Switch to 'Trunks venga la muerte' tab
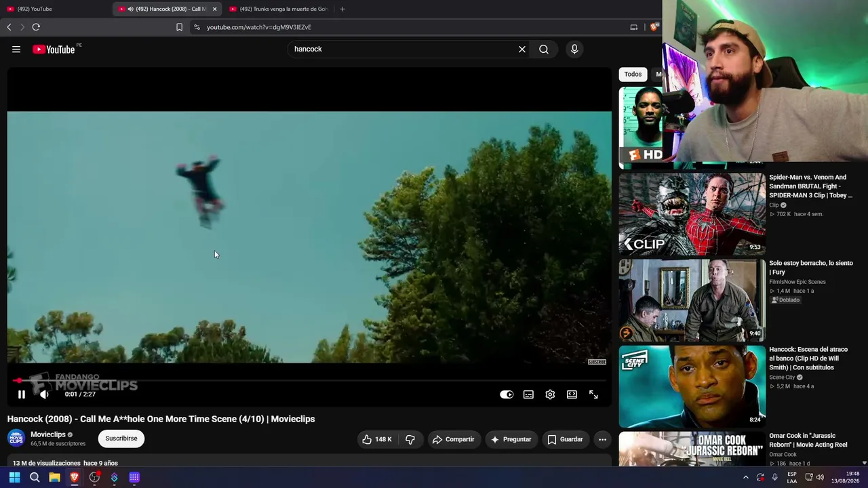The image size is (868, 488). [278, 9]
